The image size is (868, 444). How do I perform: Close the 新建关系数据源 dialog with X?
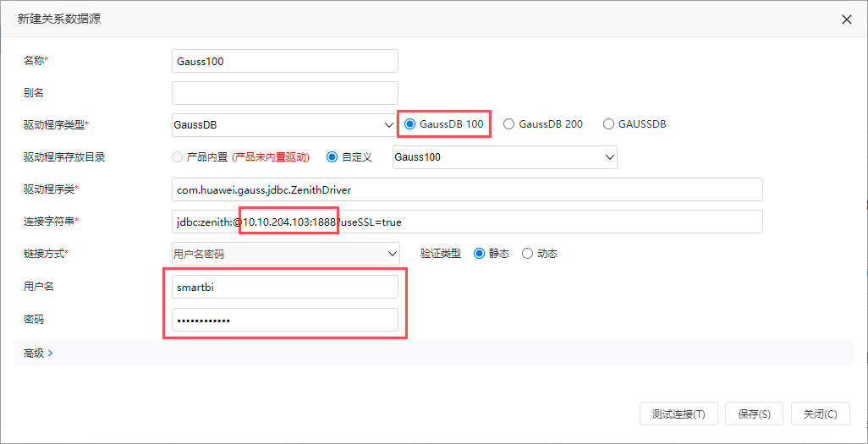[x=846, y=20]
